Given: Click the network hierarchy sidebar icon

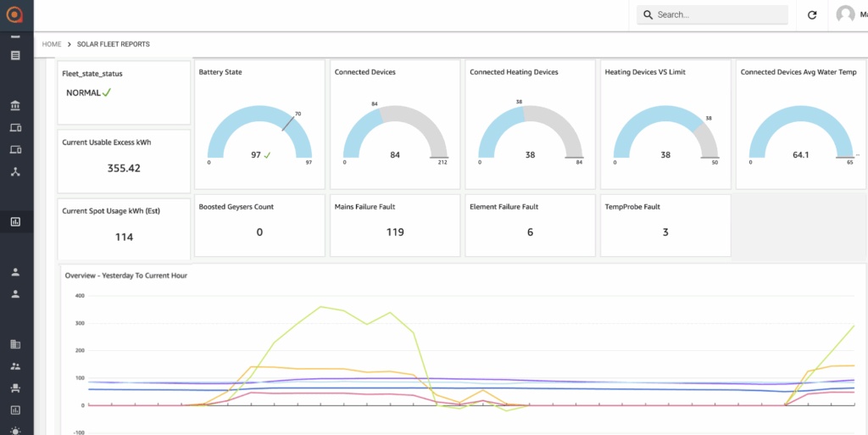Looking at the screenshot, I should coord(15,171).
